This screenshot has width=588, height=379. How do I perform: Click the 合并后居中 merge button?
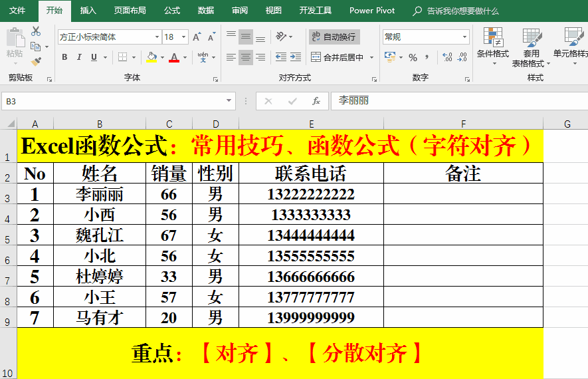click(x=338, y=58)
